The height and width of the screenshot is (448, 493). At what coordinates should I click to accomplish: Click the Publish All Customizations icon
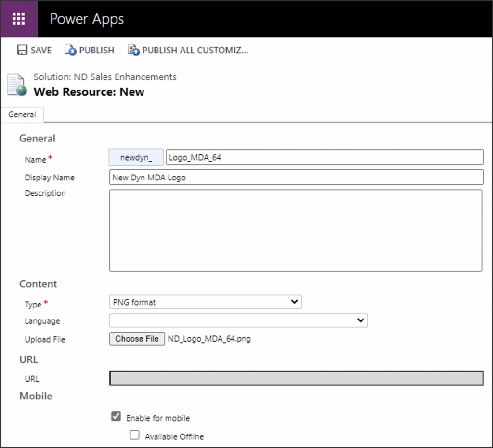(134, 50)
